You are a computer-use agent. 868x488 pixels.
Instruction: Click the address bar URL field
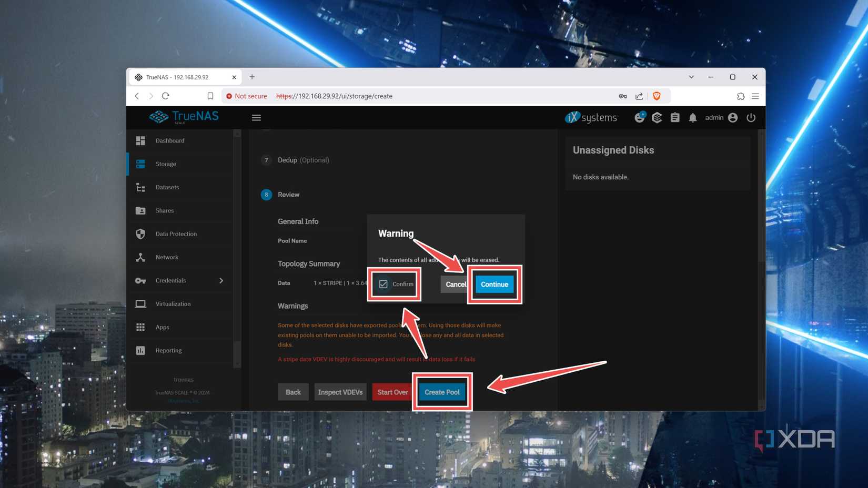point(368,96)
